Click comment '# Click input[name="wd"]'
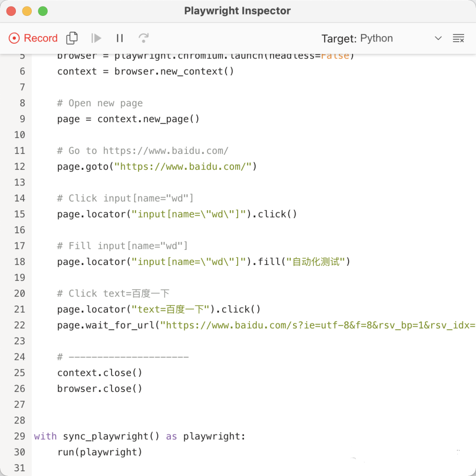 tap(125, 198)
